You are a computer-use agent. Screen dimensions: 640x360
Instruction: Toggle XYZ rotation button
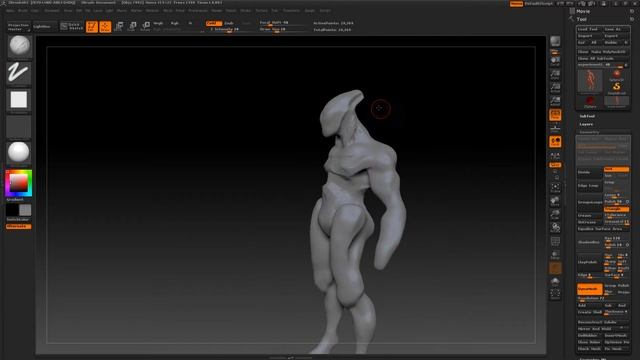[555, 165]
